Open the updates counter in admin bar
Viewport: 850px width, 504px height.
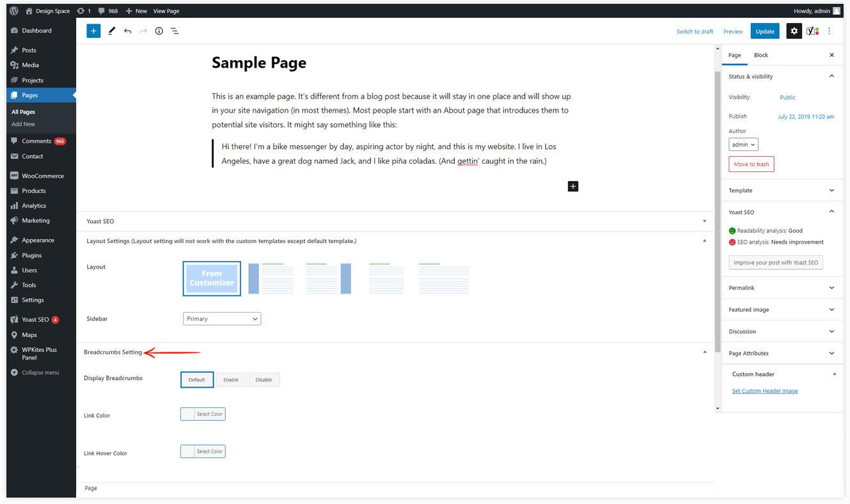(83, 11)
